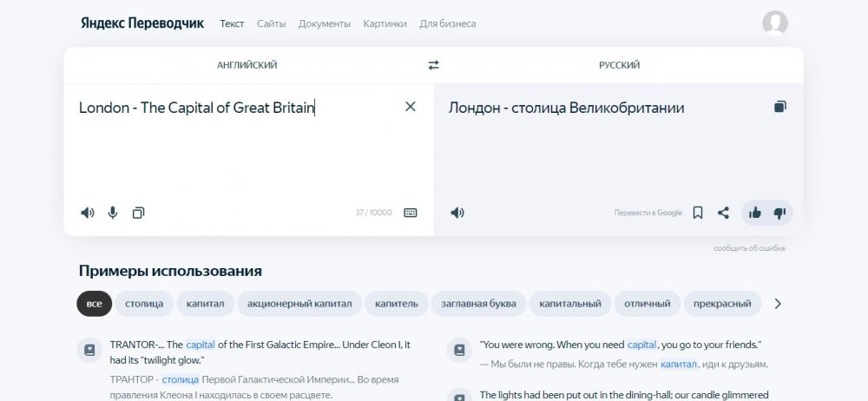The height and width of the screenshot is (401, 868).
Task: Clear the source text input
Action: [411, 107]
